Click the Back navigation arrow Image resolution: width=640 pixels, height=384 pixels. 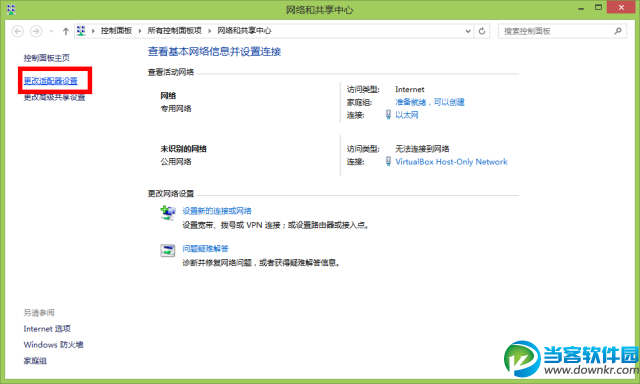[18, 31]
